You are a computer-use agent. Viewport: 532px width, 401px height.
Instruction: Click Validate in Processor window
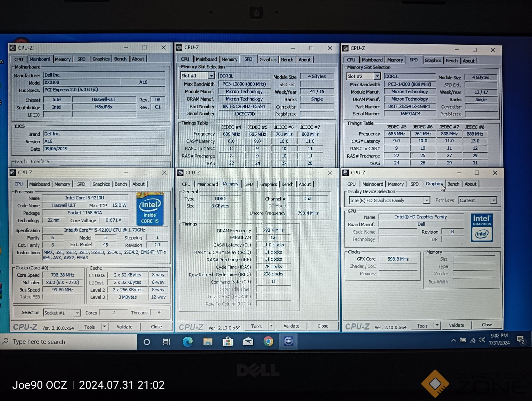click(124, 327)
